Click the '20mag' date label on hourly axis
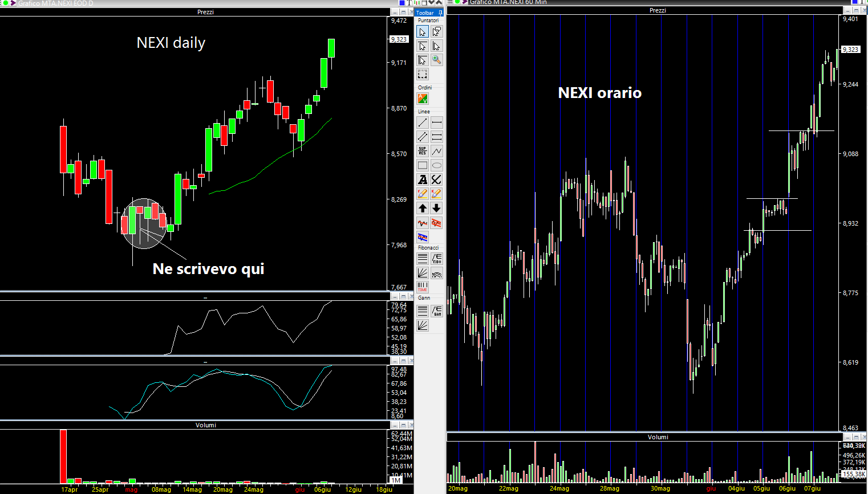 click(458, 488)
